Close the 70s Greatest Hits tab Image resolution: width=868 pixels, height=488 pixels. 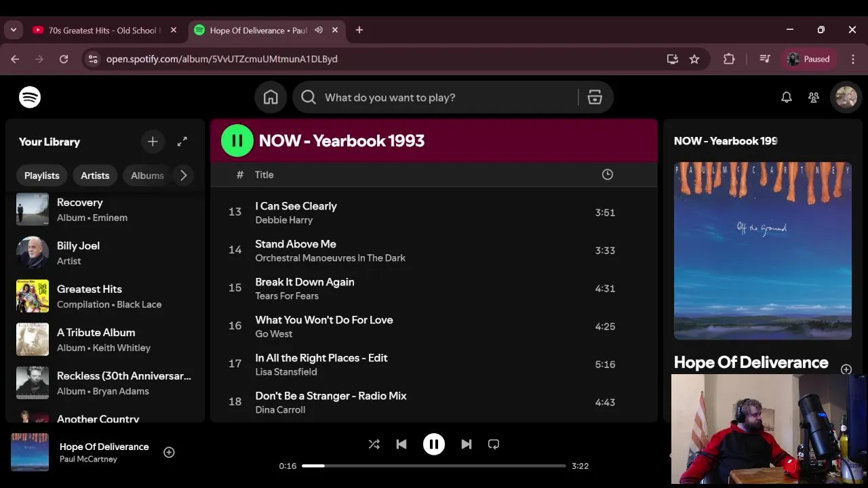coord(174,30)
